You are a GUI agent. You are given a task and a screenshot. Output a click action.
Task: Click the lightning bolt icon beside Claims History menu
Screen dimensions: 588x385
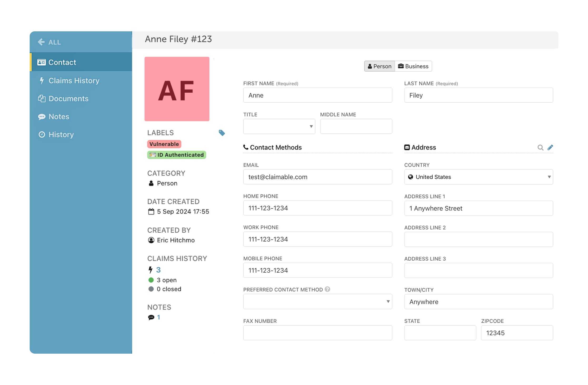tap(42, 81)
